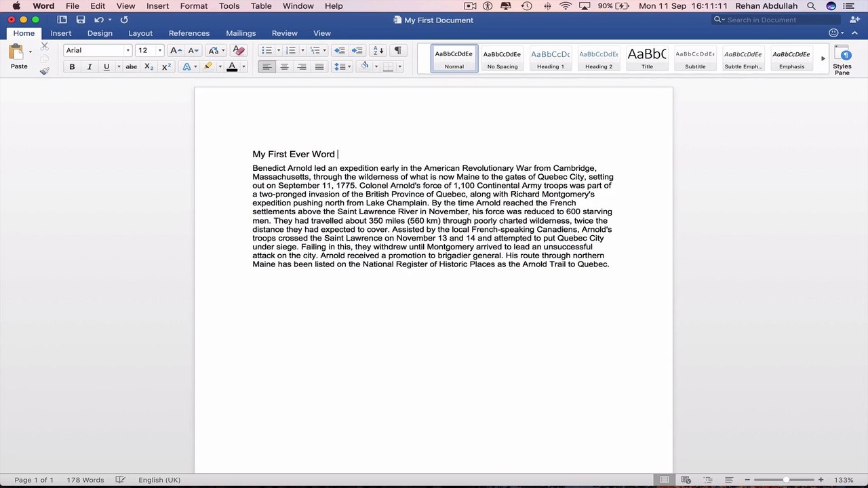
Task: Open the font name dropdown showing Arial
Action: (127, 50)
